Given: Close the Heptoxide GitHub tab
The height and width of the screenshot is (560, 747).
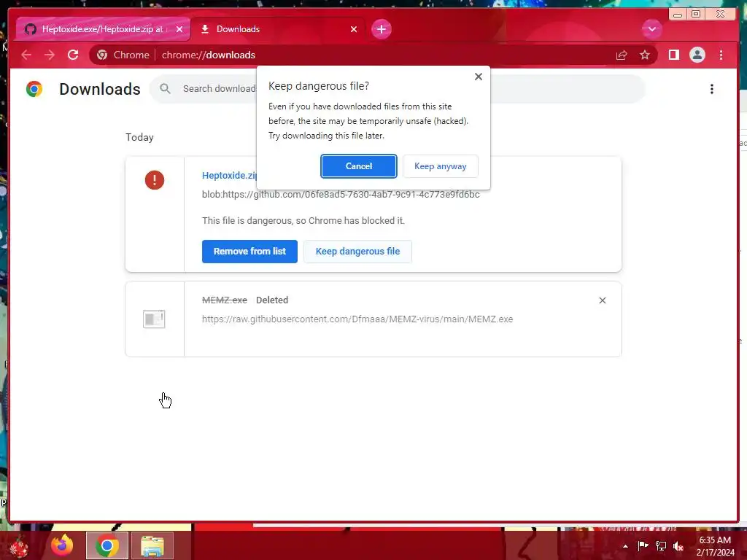Looking at the screenshot, I should [x=179, y=29].
